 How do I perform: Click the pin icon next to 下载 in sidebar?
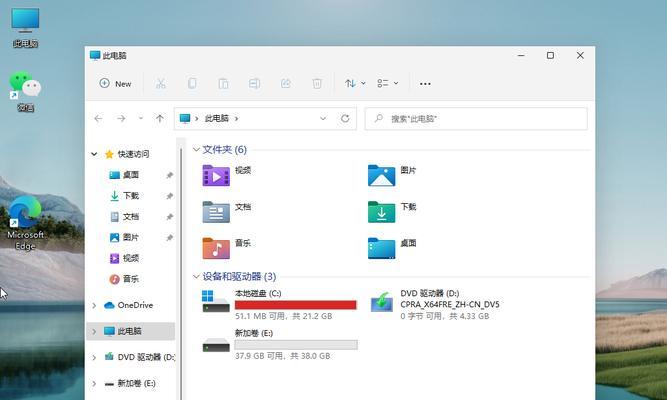pyautogui.click(x=169, y=196)
